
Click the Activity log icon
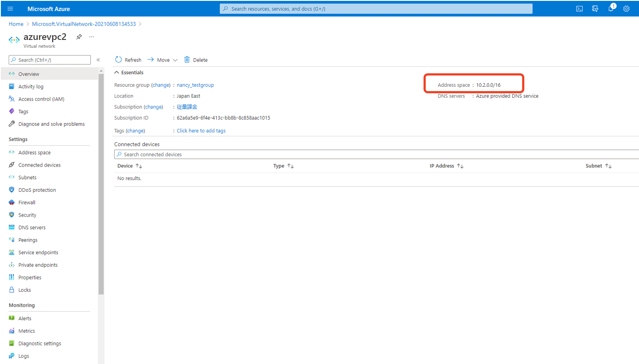tap(12, 86)
